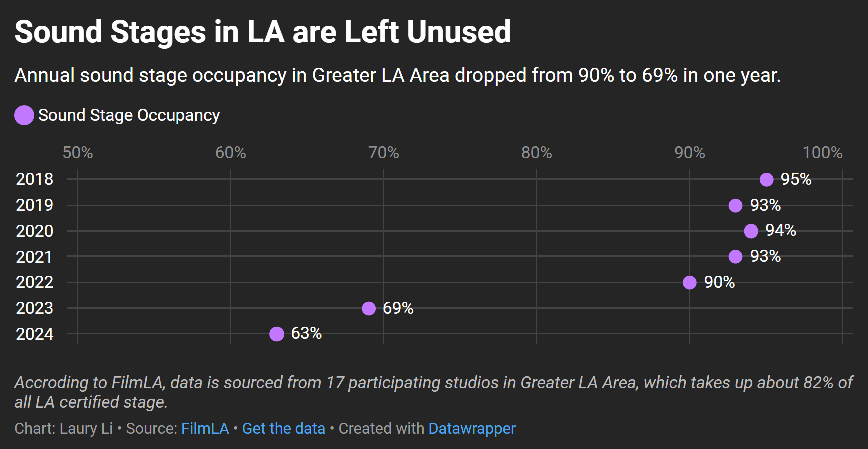Click the 63% value label
Viewport: 868px width, 449px height.
pos(306,333)
